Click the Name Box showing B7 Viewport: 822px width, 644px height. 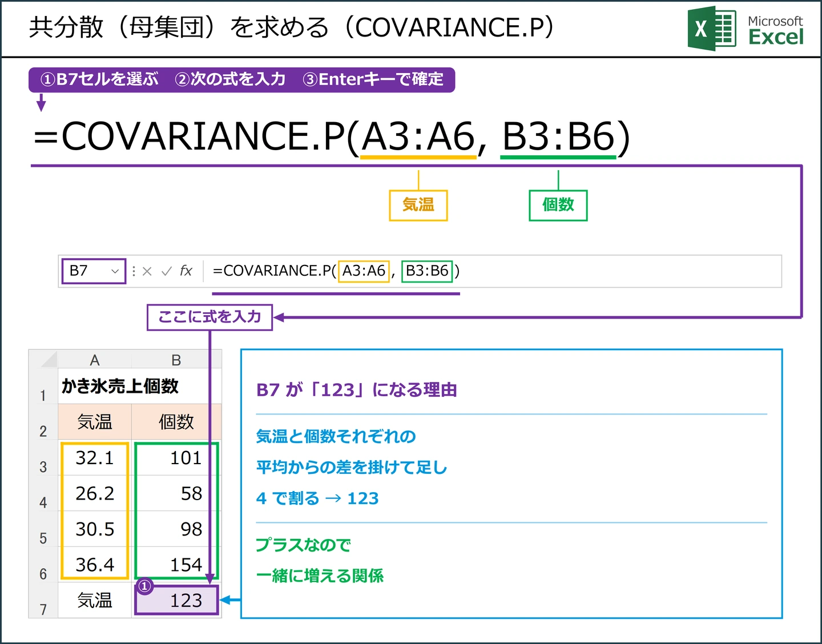(x=94, y=271)
